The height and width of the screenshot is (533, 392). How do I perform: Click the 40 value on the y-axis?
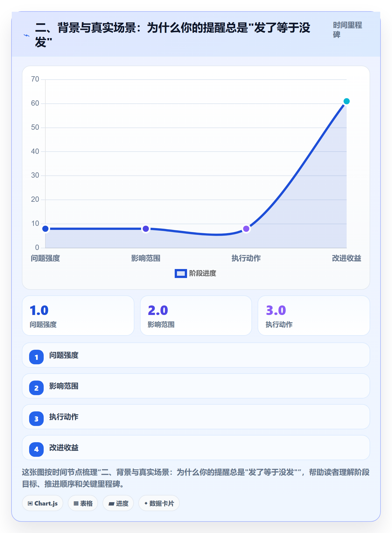(x=35, y=151)
